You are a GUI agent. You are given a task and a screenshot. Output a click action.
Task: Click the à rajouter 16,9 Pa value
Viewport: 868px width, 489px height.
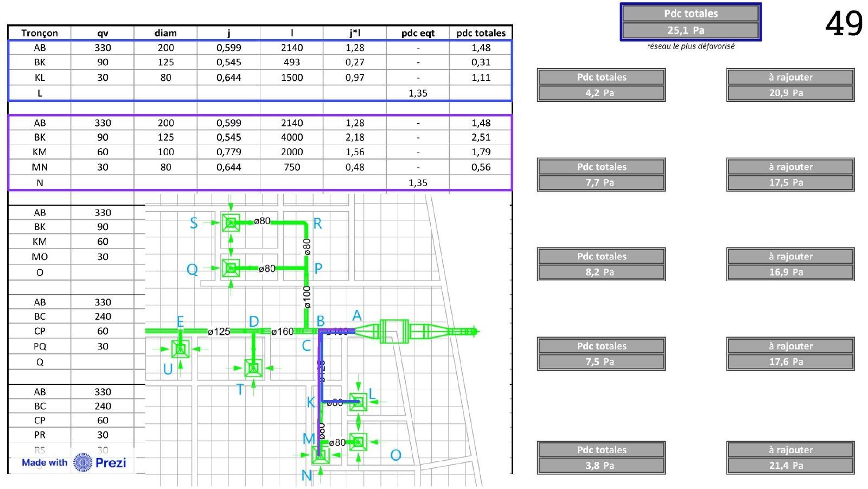coord(790,272)
